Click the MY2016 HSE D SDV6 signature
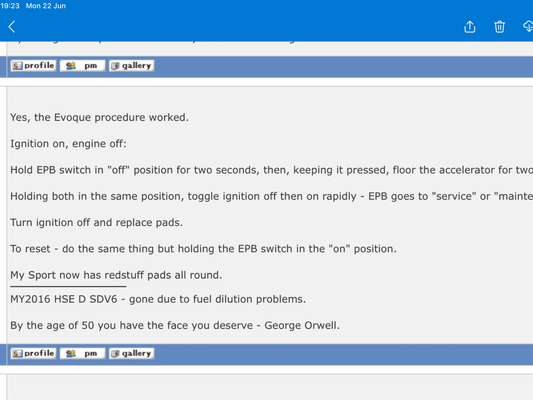 [158, 299]
